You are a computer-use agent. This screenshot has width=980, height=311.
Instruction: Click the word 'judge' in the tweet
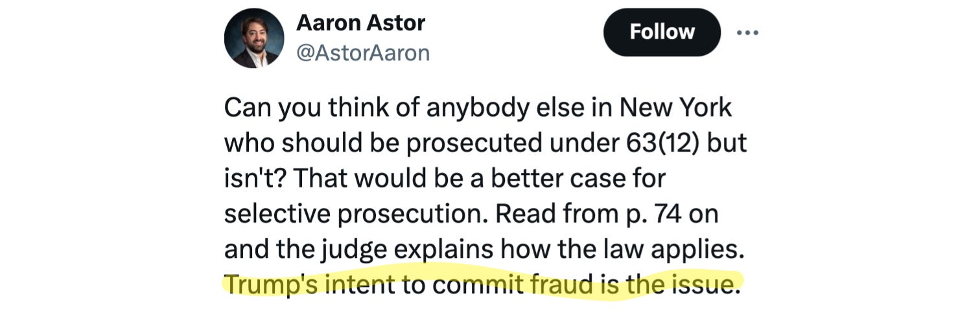354,249
